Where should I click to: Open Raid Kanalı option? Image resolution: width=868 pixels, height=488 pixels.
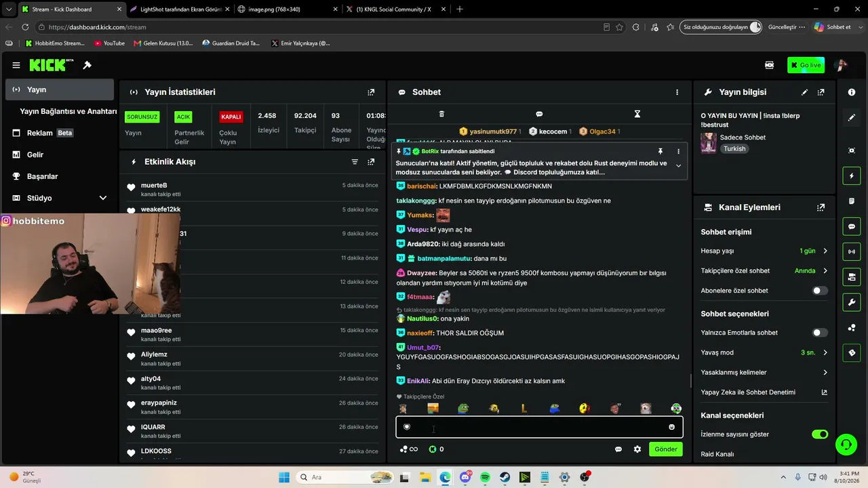tap(764, 454)
